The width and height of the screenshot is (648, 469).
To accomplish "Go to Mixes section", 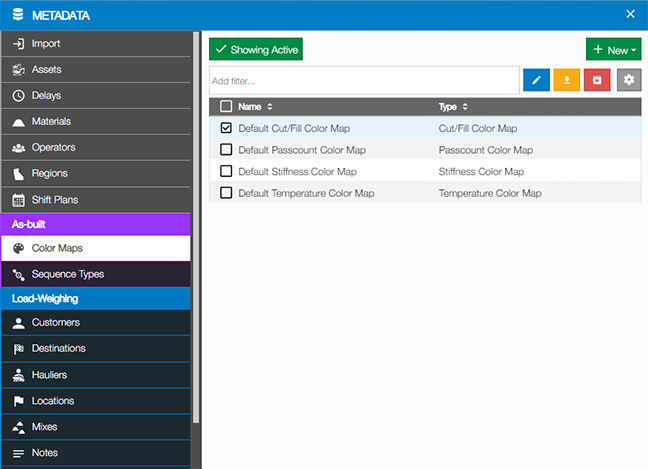I will (x=95, y=427).
